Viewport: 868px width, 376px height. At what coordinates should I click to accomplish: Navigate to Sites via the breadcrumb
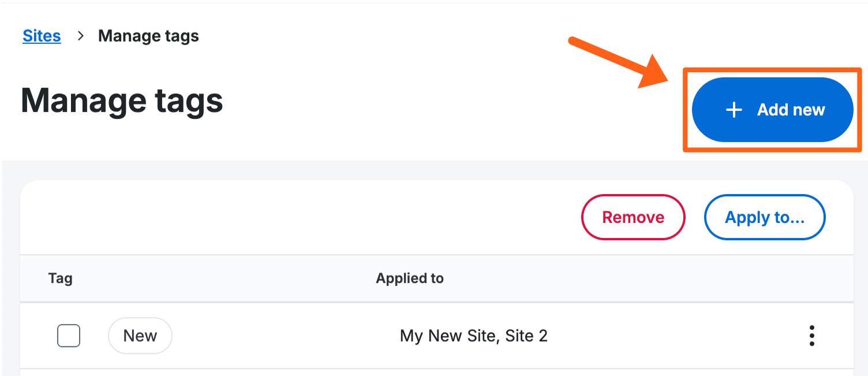(x=41, y=35)
